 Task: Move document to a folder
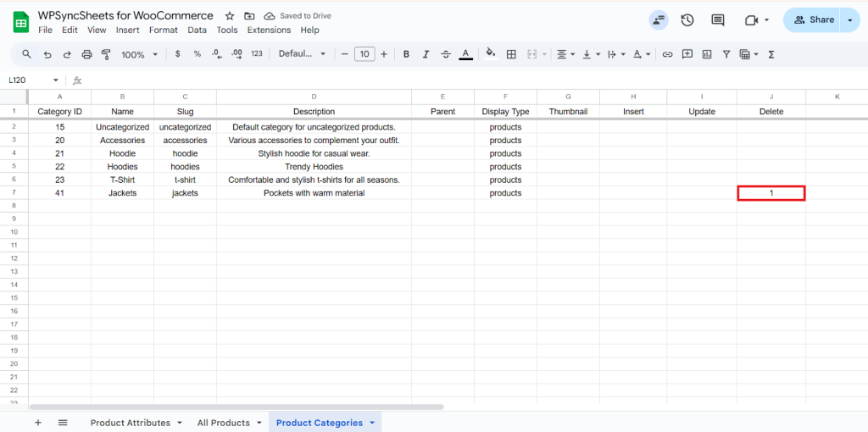coord(250,15)
